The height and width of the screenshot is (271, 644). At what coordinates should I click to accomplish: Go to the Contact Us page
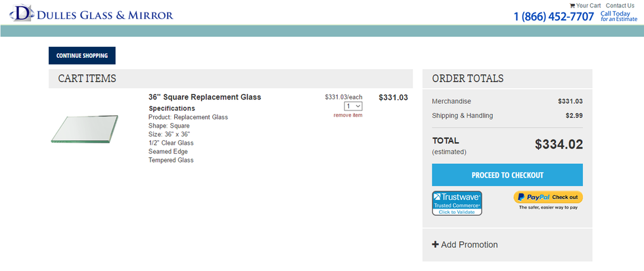pyautogui.click(x=620, y=6)
